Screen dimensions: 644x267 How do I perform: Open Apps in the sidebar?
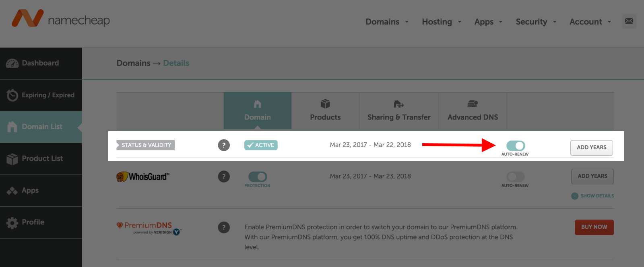pyautogui.click(x=41, y=191)
